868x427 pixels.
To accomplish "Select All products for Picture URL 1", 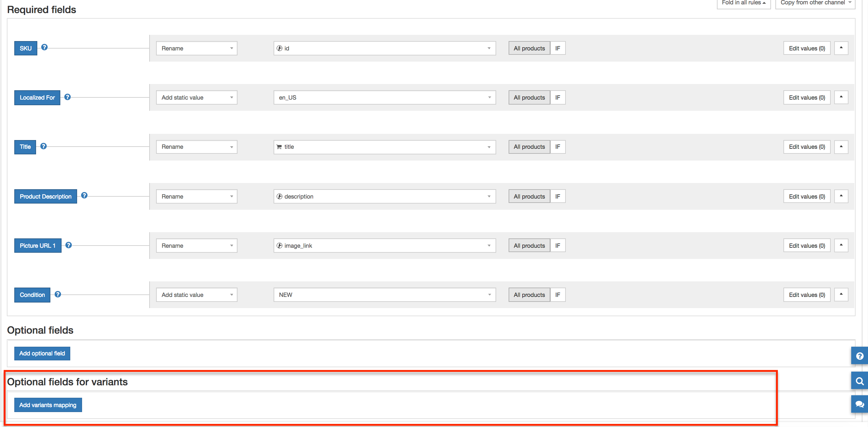I will (x=529, y=246).
